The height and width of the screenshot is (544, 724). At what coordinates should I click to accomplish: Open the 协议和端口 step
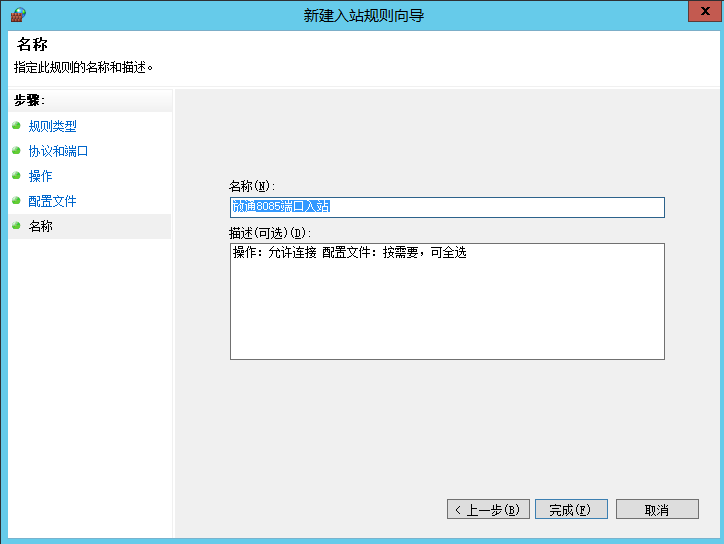(58, 151)
